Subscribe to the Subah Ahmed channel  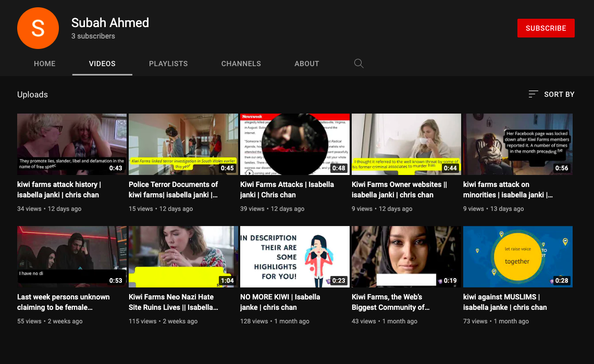click(546, 28)
